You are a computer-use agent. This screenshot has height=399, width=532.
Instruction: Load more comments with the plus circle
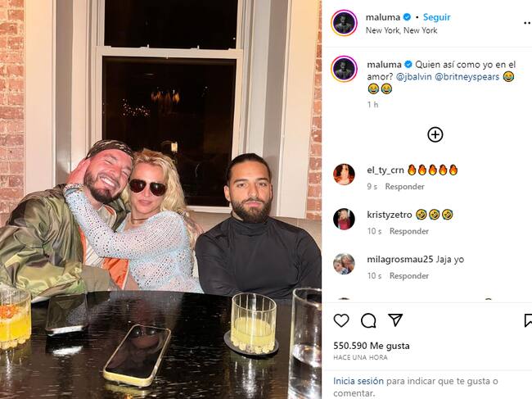click(435, 135)
